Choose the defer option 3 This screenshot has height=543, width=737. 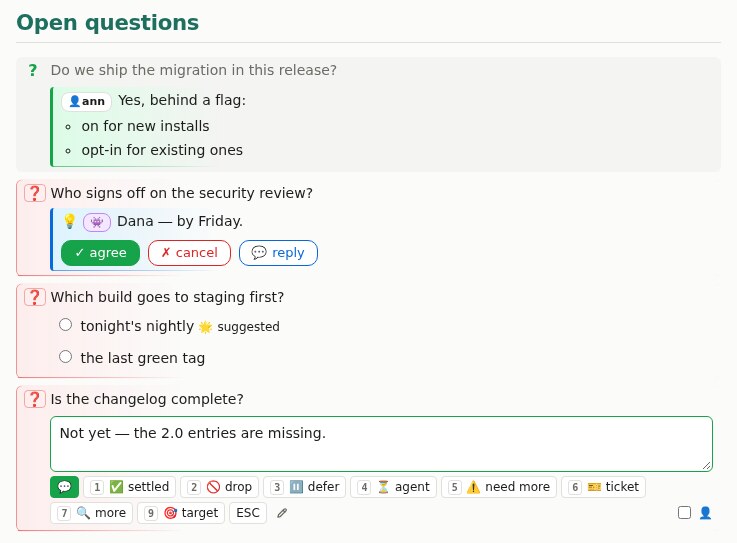click(x=305, y=487)
